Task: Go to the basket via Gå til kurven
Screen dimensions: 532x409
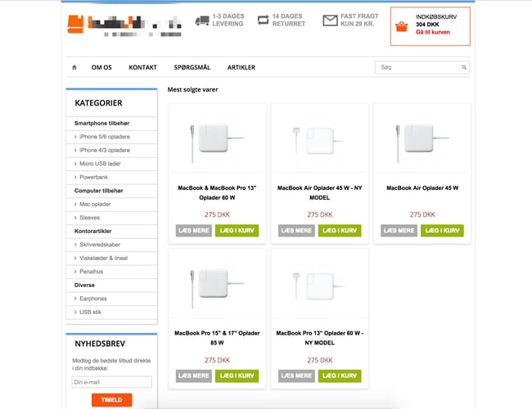Action: coord(433,32)
